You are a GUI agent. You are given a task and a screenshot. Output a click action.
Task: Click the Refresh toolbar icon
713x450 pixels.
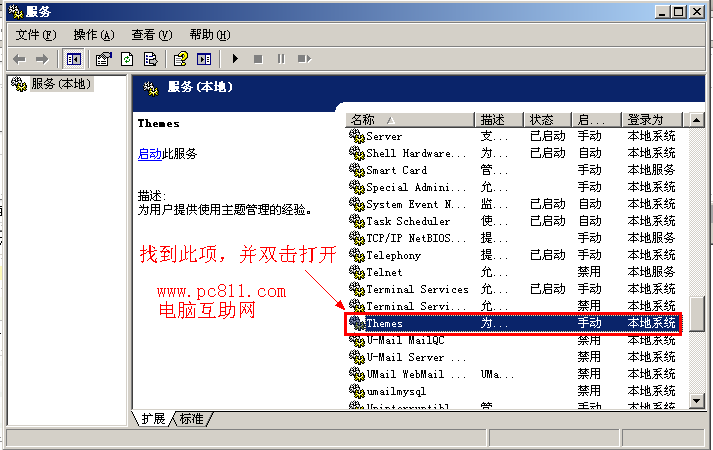tap(127, 59)
